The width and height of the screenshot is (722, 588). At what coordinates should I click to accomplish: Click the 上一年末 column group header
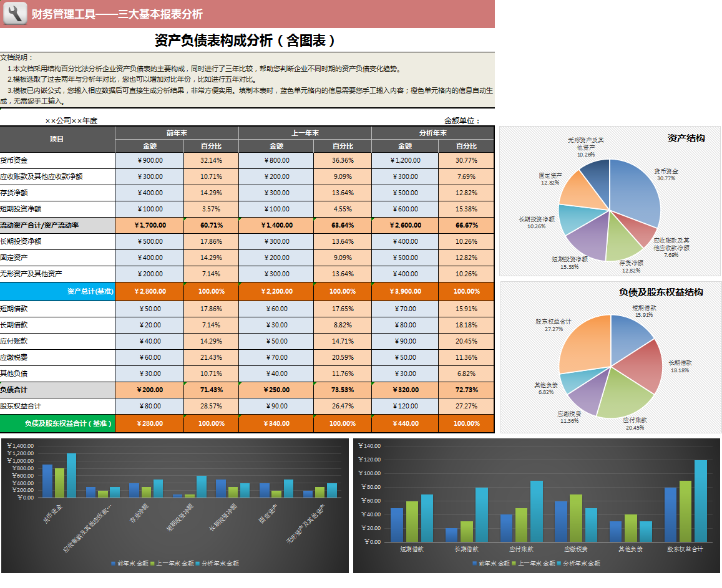(x=305, y=133)
